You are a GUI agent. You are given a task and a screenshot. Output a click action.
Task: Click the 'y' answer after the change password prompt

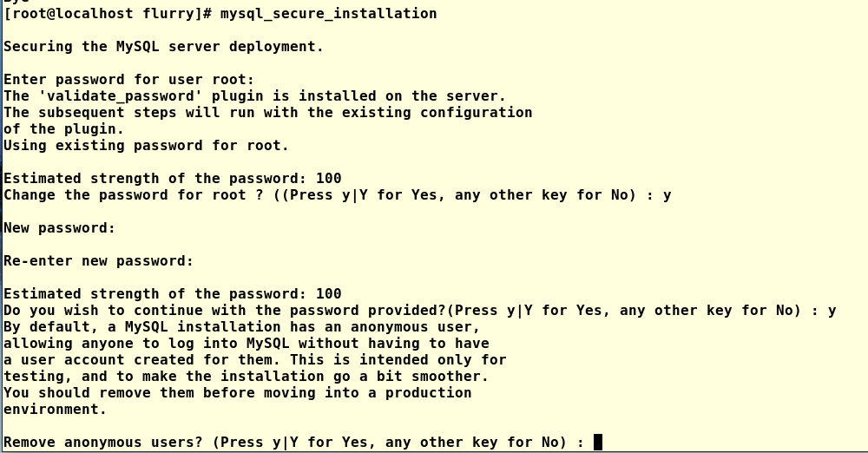pyautogui.click(x=667, y=196)
